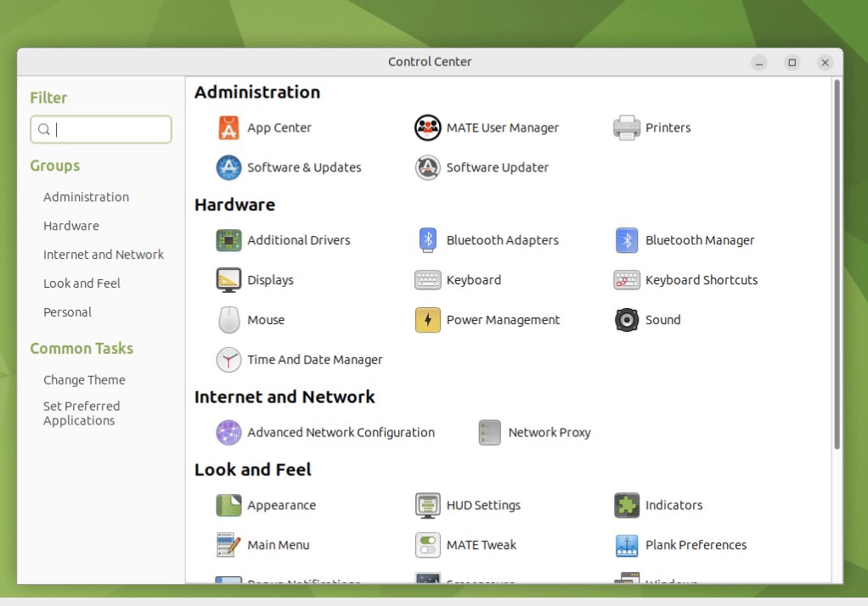This screenshot has width=868, height=606.
Task: Open the Main Menu editor icon
Action: [x=228, y=545]
